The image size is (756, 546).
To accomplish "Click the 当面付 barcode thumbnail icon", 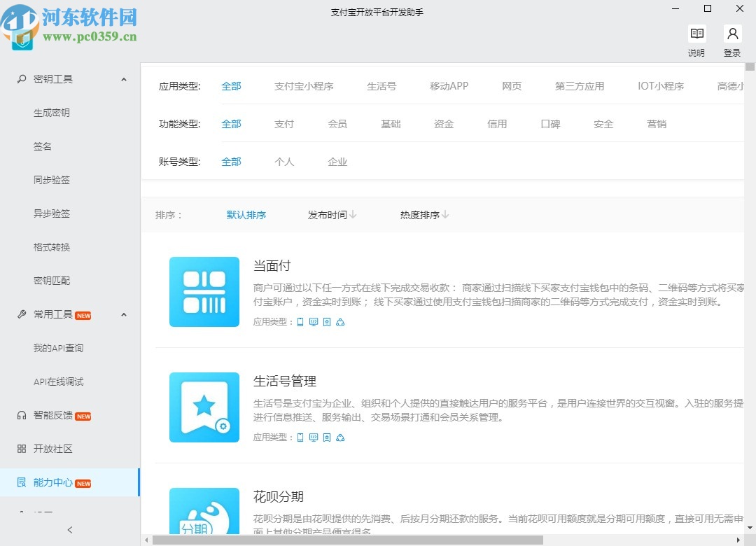I will (x=204, y=292).
